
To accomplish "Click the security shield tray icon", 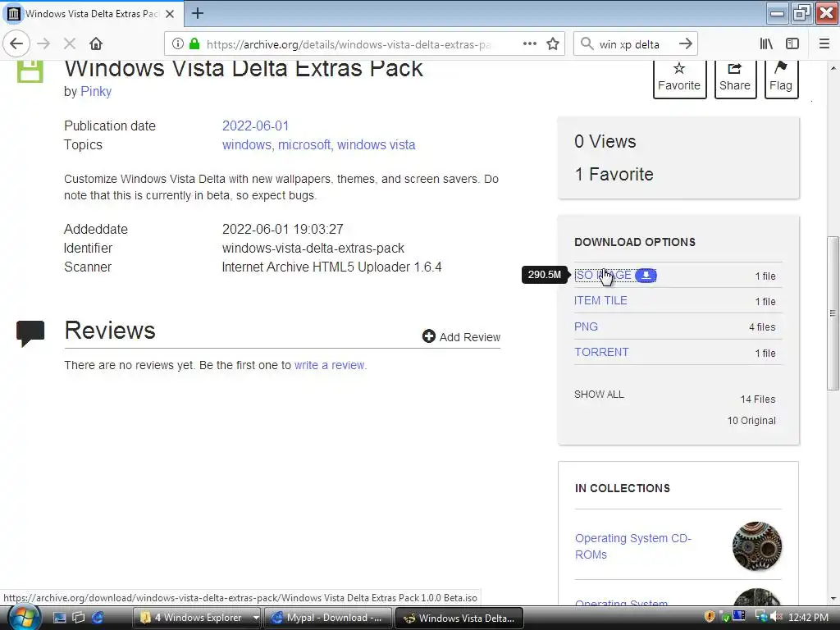I will click(710, 617).
